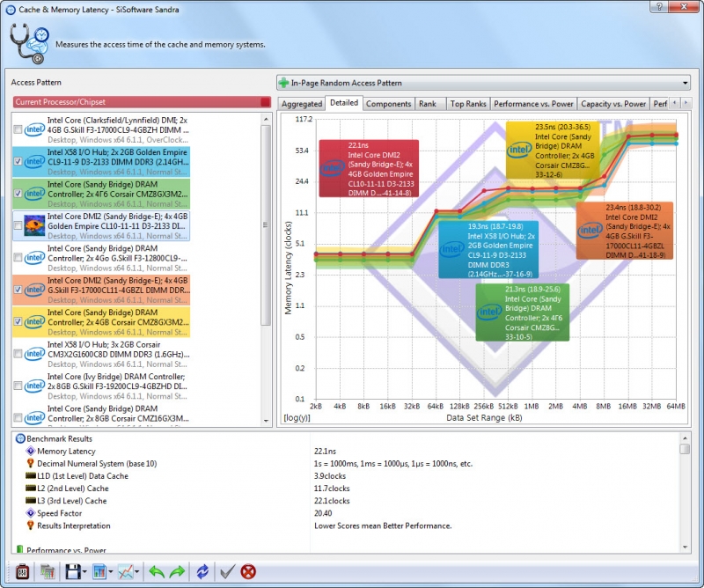Switch to the Aggregated tab
Viewport: 704px width, 588px height.
pos(301,104)
